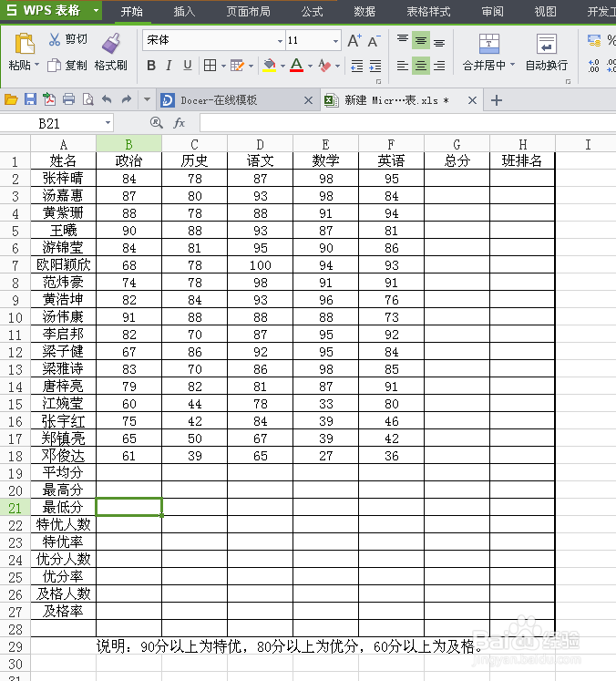Add a new document tab with plus
Image resolution: width=616 pixels, height=681 pixels.
pyautogui.click(x=497, y=100)
